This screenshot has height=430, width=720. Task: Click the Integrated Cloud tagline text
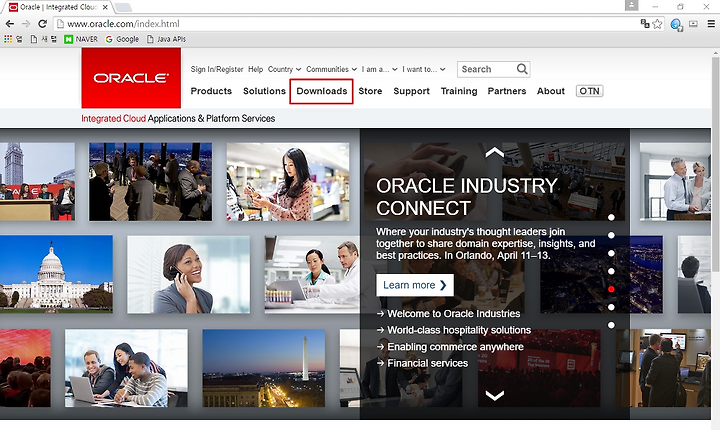click(x=178, y=119)
